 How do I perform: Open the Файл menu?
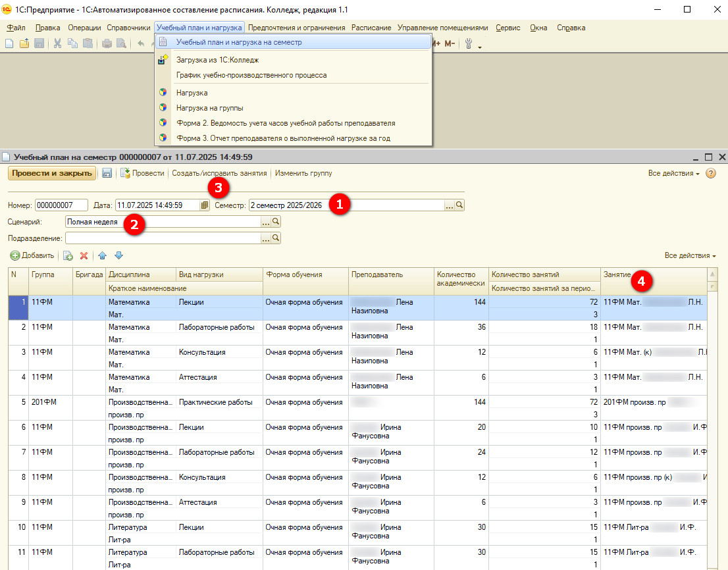point(16,28)
